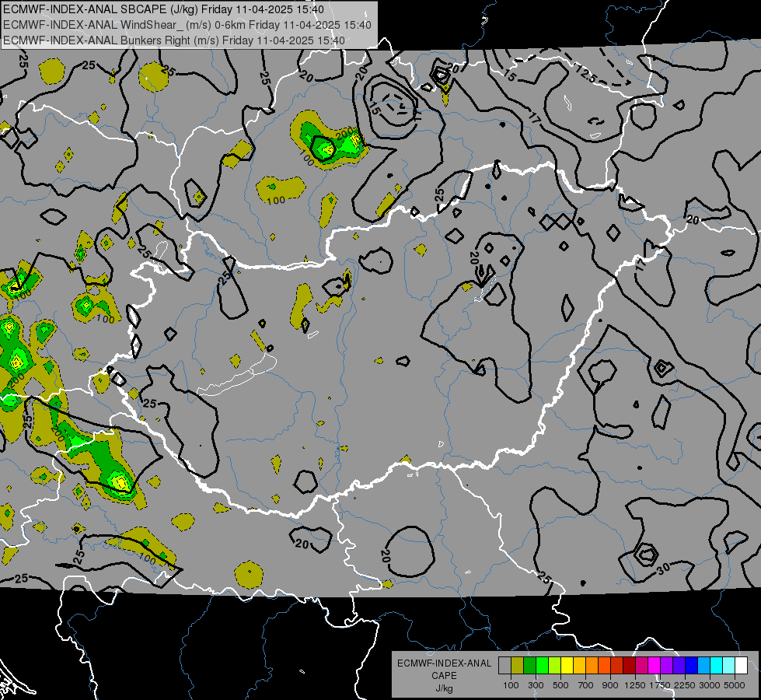This screenshot has height=700, width=761.
Task: Select the pure yellow legend swatch
Action: (567, 665)
